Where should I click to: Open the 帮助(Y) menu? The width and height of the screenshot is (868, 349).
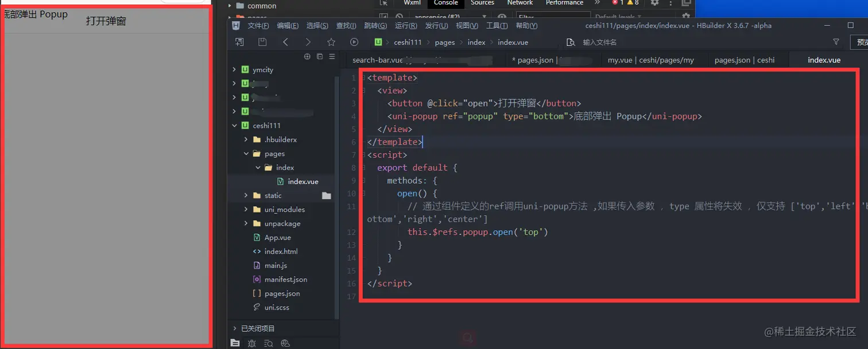pyautogui.click(x=526, y=25)
